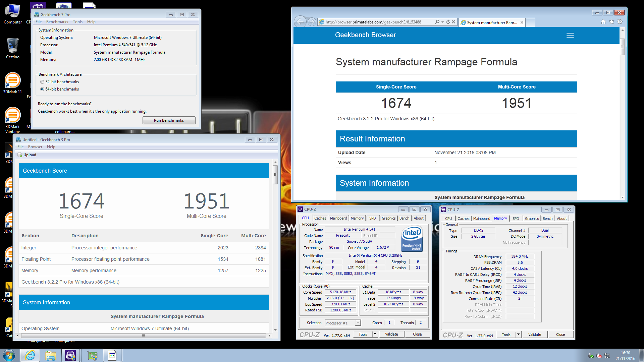
Task: Click the Upload icon in Geekbench results
Action: coord(20,155)
